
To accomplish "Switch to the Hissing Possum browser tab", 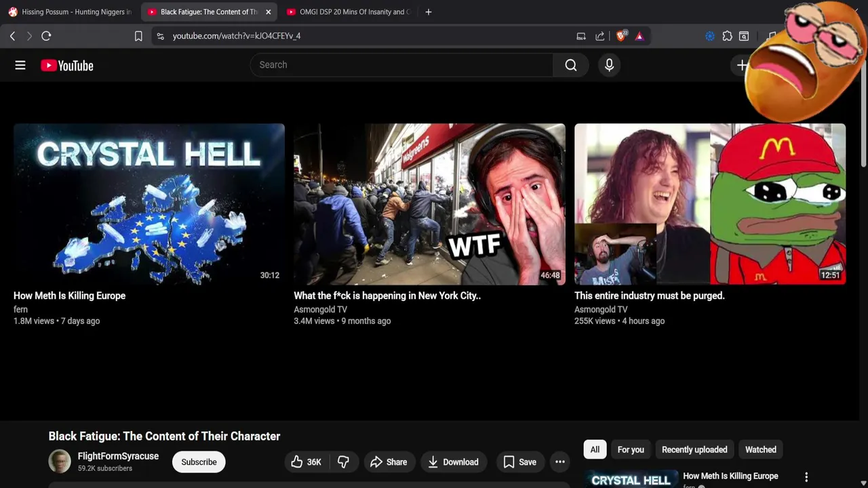I will (x=71, y=12).
